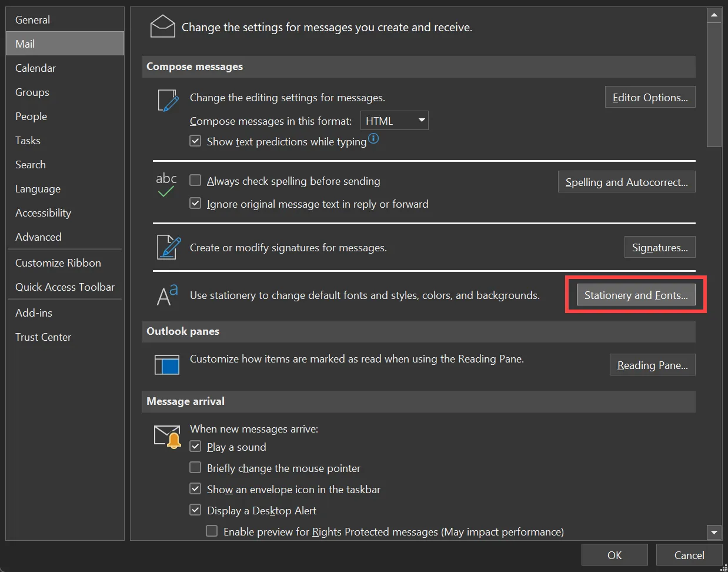Toggle the Play a sound checkbox
728x572 pixels.
click(195, 447)
